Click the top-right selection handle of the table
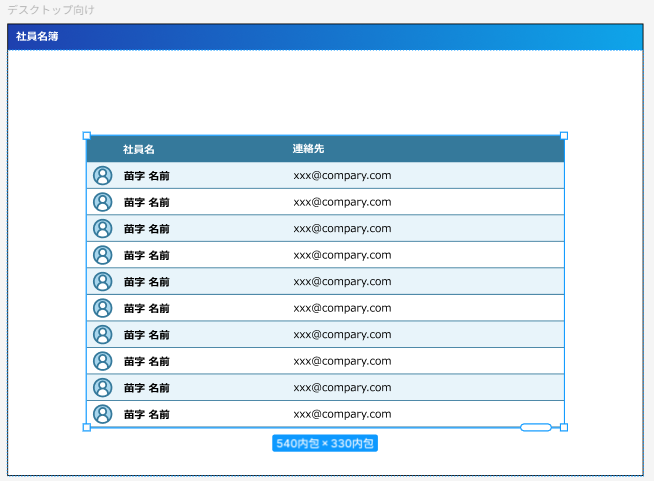The width and height of the screenshot is (654, 481). pyautogui.click(x=564, y=136)
